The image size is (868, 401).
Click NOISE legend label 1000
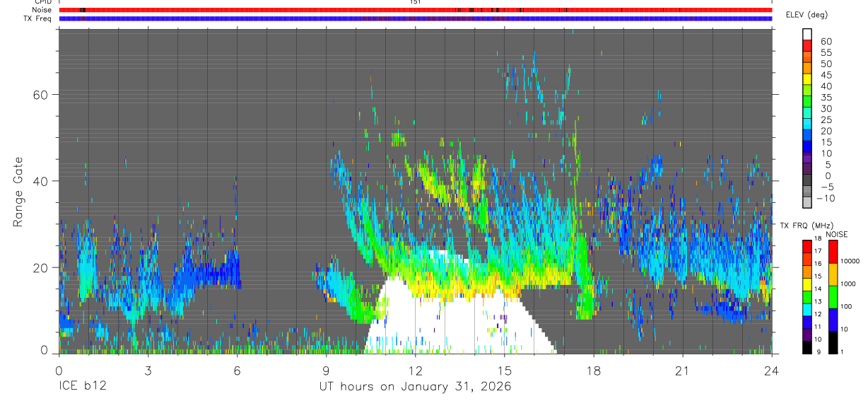pos(848,284)
